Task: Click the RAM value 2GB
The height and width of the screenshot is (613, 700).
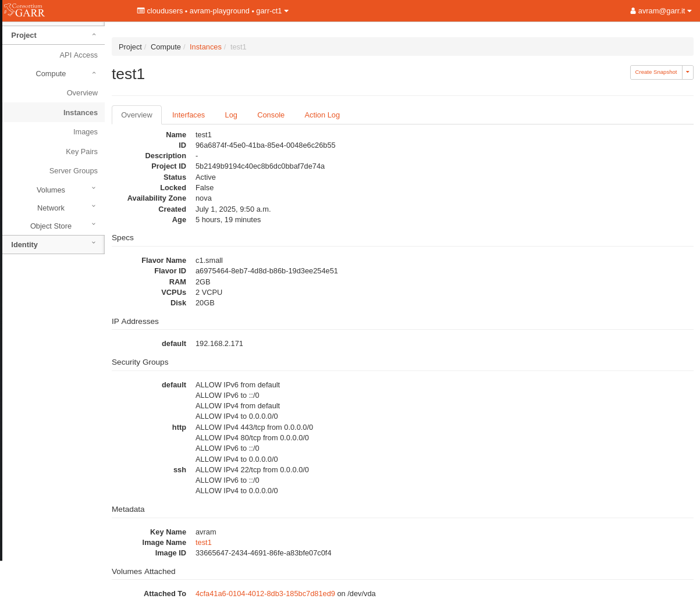Action: tap(203, 282)
